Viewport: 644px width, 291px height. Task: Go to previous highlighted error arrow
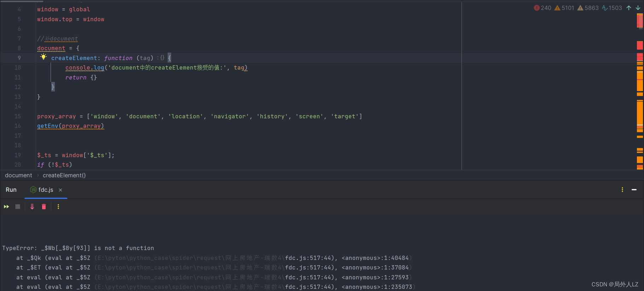click(x=629, y=8)
